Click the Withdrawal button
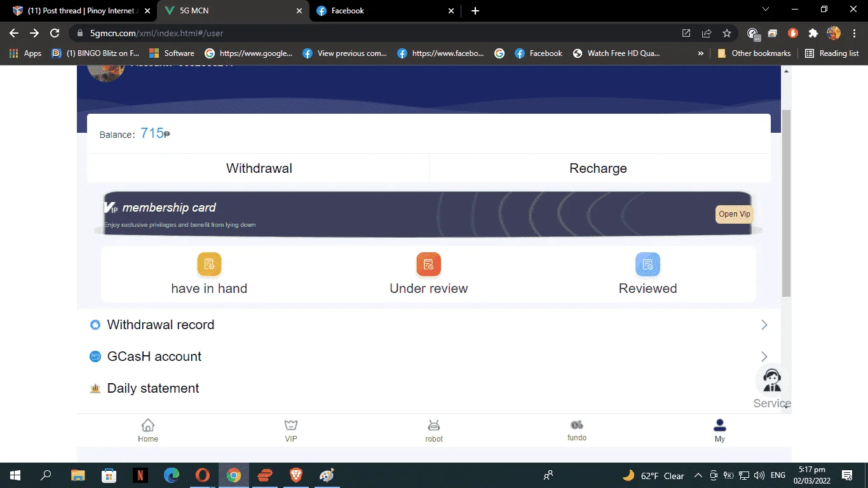This screenshot has width=868, height=488. [259, 168]
